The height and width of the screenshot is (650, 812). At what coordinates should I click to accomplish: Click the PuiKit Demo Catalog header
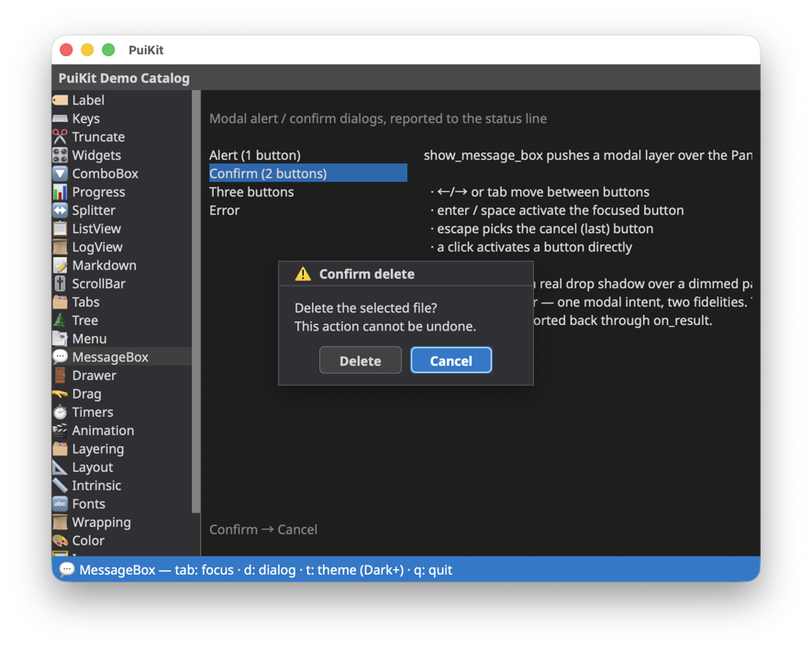tap(124, 78)
